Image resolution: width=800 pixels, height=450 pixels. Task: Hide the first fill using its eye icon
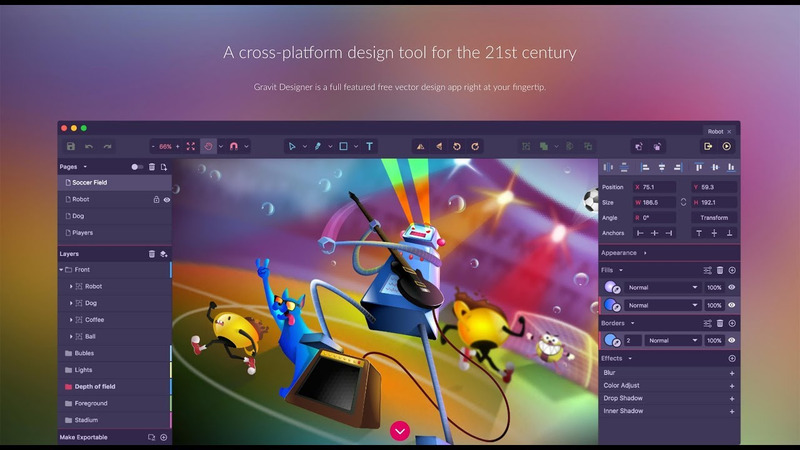(731, 288)
